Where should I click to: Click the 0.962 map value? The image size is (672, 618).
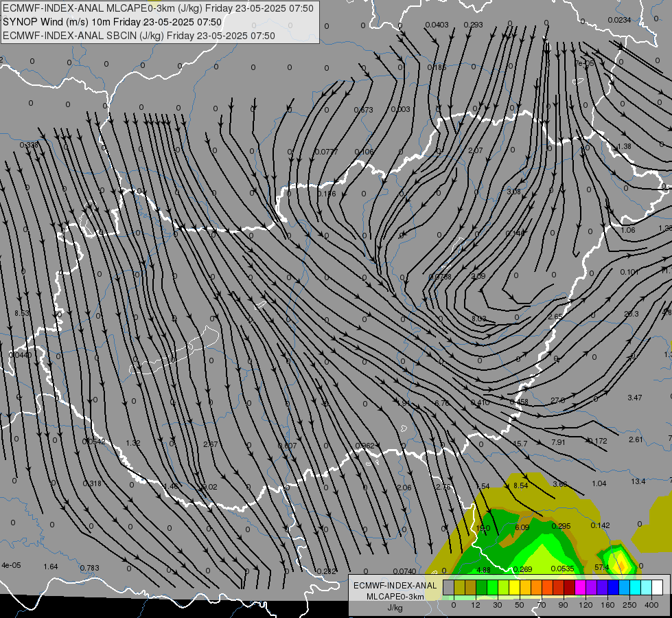coord(364,446)
